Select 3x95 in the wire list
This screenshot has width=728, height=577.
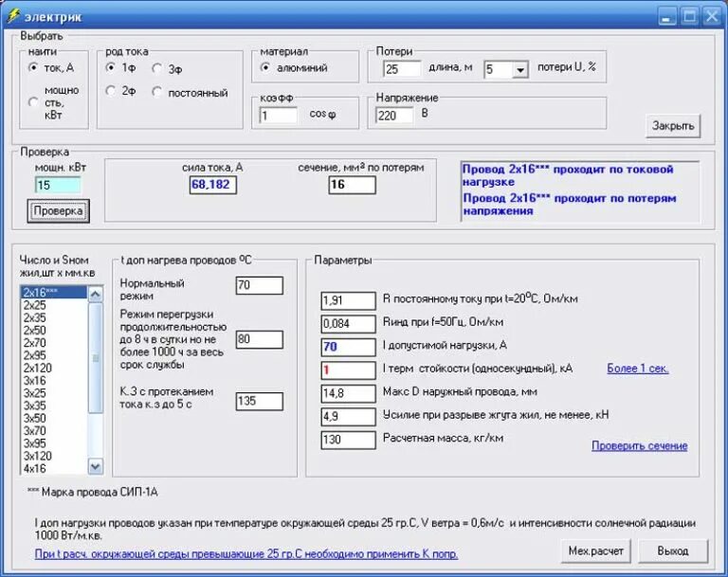click(54, 442)
